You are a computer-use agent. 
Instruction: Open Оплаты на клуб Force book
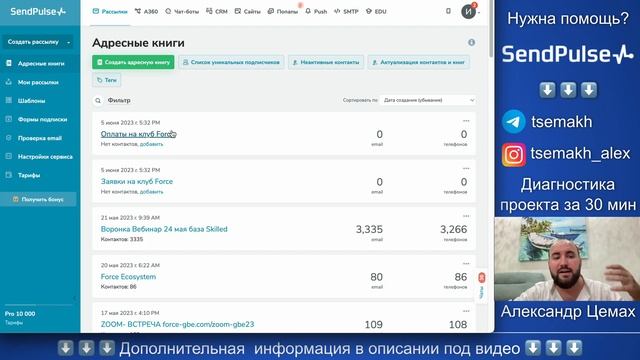pos(138,134)
